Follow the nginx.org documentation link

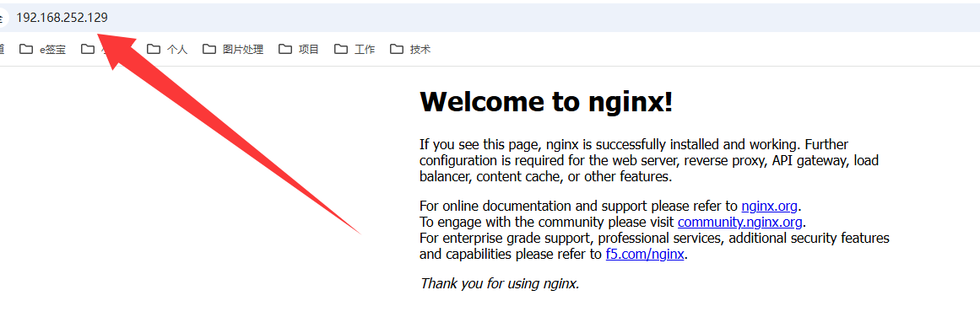(769, 206)
